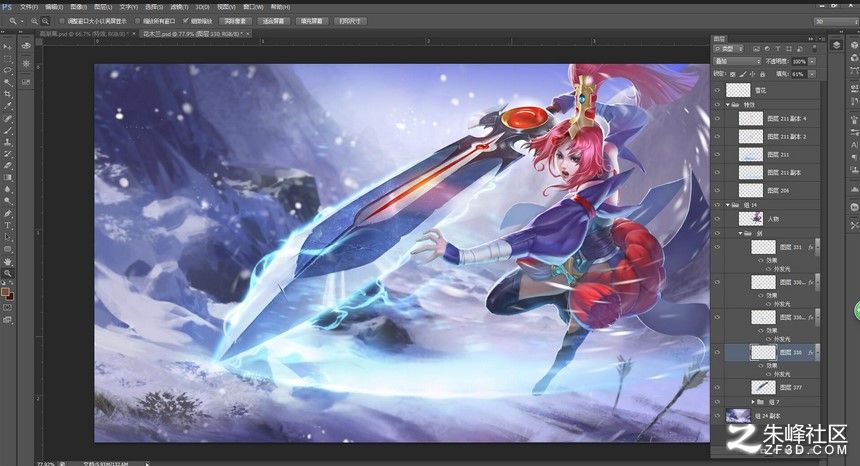Select the Crop tool
Viewport: 860px width, 466px height.
pyautogui.click(x=8, y=94)
